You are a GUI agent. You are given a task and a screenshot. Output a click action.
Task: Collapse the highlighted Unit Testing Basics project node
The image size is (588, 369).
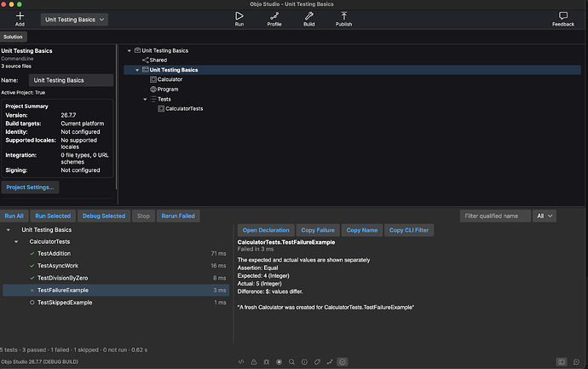(137, 70)
